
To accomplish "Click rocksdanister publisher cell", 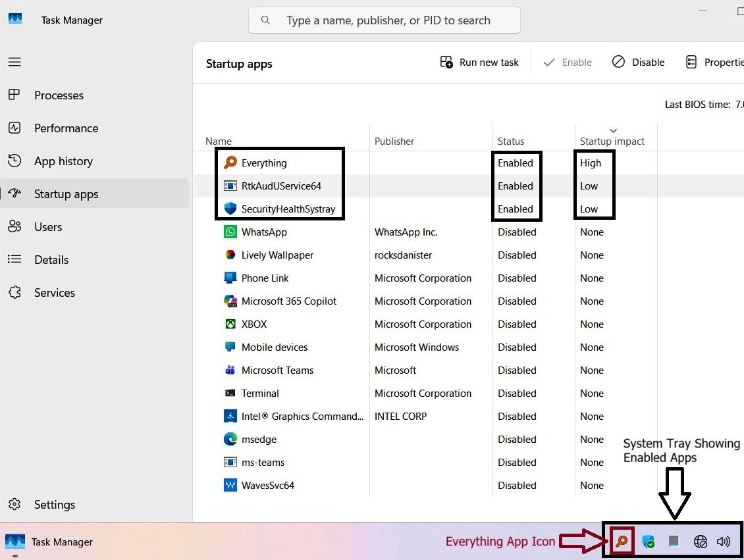I will tap(403, 255).
